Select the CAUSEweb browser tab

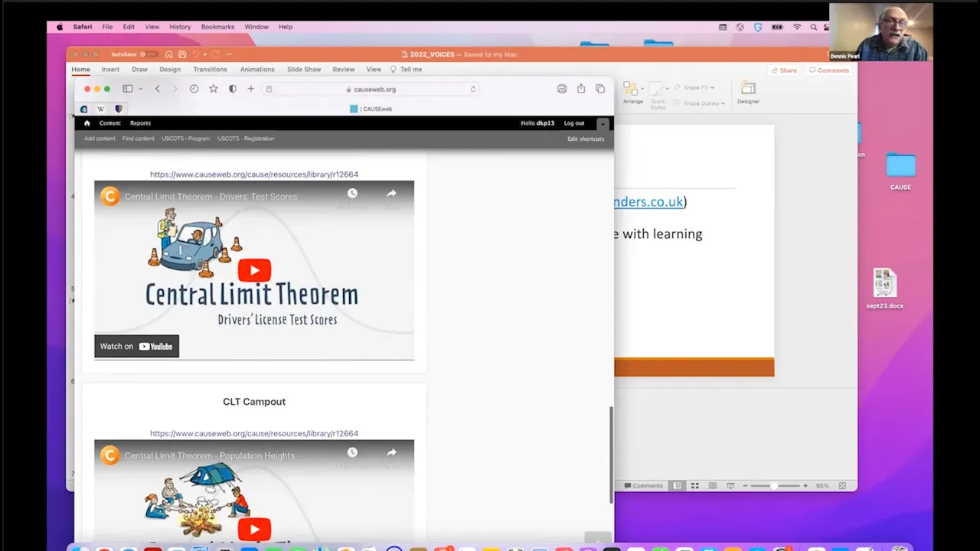(x=371, y=109)
